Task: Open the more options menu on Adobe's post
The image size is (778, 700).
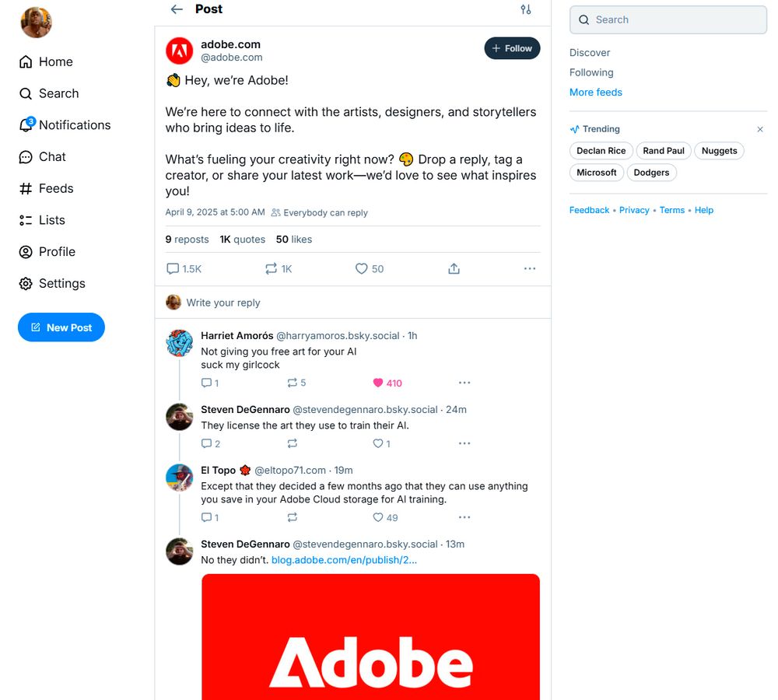Action: point(530,268)
